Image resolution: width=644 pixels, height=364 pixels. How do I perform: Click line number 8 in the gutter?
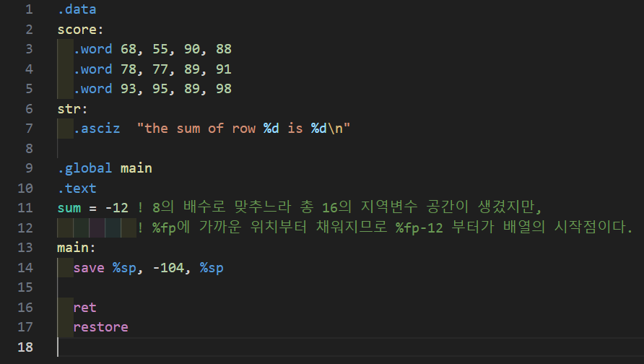(x=29, y=148)
